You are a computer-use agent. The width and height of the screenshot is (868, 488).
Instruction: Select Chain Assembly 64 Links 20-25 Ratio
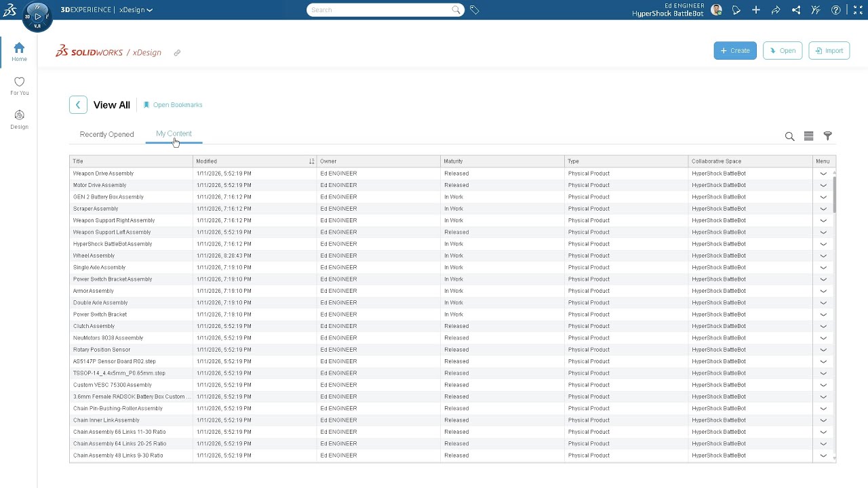point(119,444)
